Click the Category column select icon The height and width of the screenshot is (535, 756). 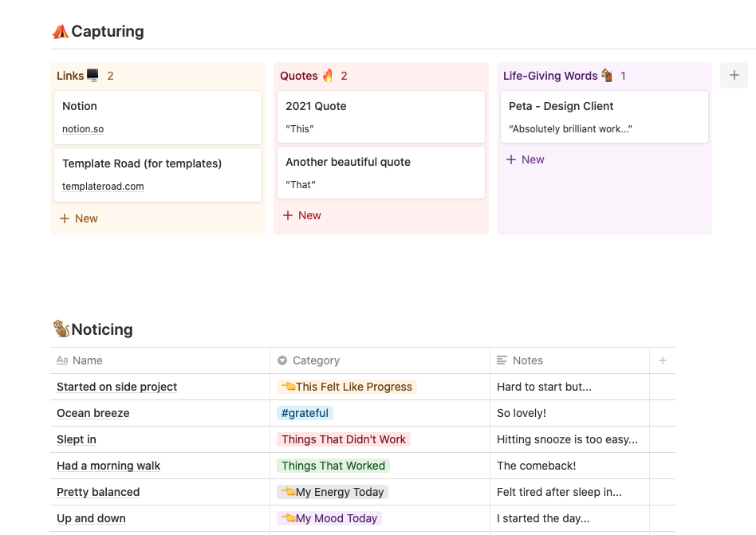point(282,360)
